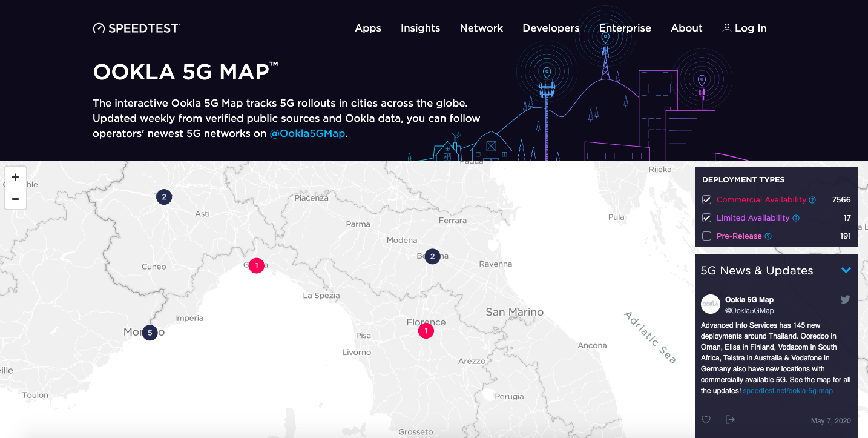Viewport: 868px width, 438px height.
Task: Click the Piacenza map label
Action: click(x=311, y=197)
